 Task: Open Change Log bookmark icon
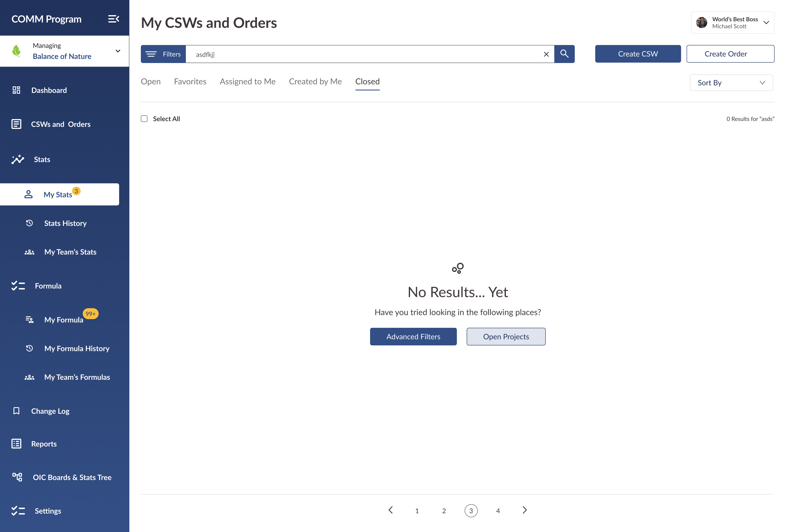[16, 411]
